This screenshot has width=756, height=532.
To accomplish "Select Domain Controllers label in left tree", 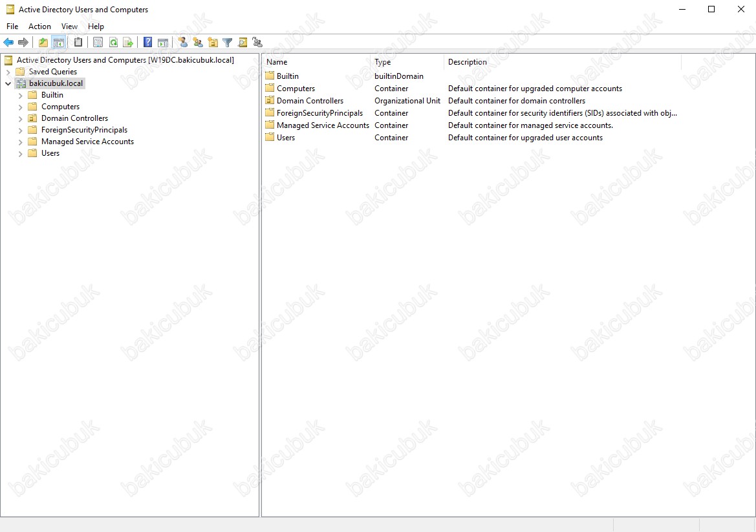I will pyautogui.click(x=75, y=118).
